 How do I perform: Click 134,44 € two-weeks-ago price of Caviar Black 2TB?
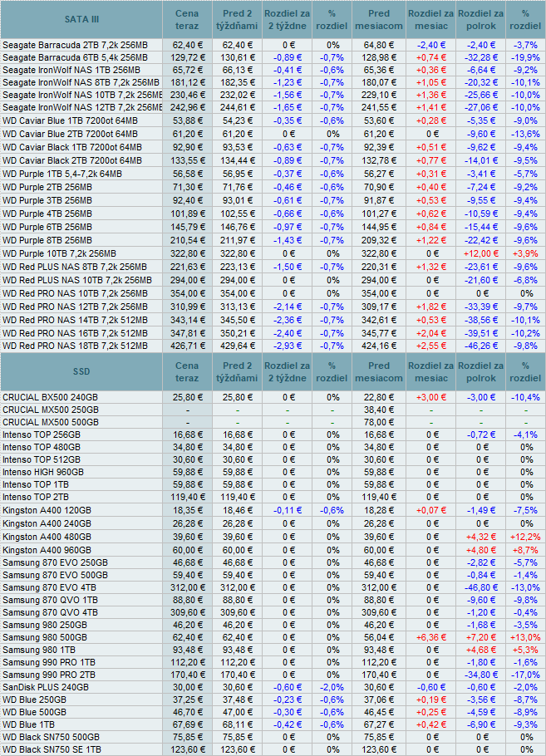(x=237, y=160)
